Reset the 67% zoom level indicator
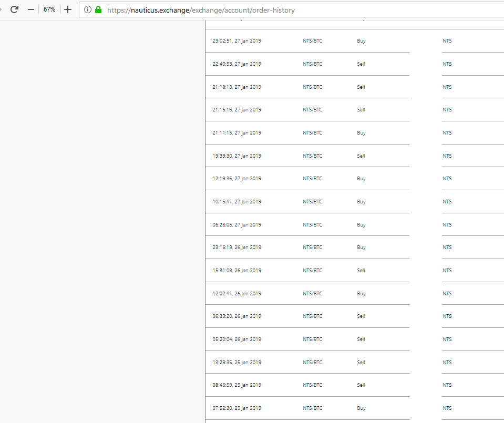 click(49, 9)
